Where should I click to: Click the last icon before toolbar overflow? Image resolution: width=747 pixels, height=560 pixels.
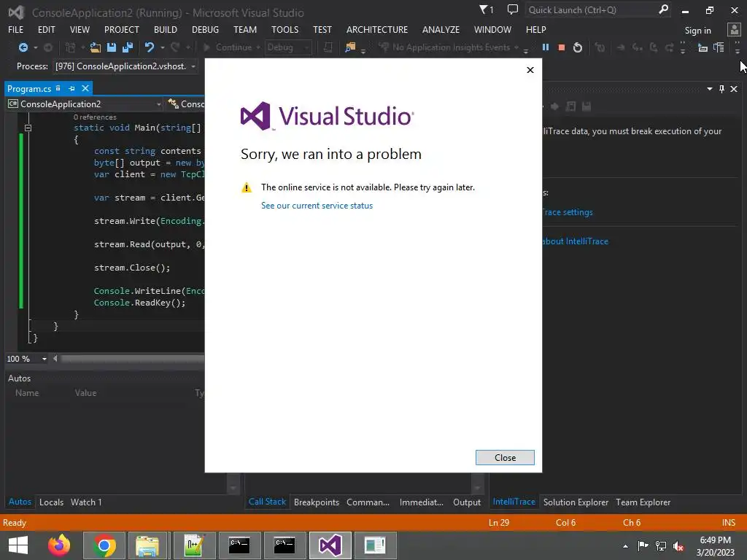click(x=719, y=47)
